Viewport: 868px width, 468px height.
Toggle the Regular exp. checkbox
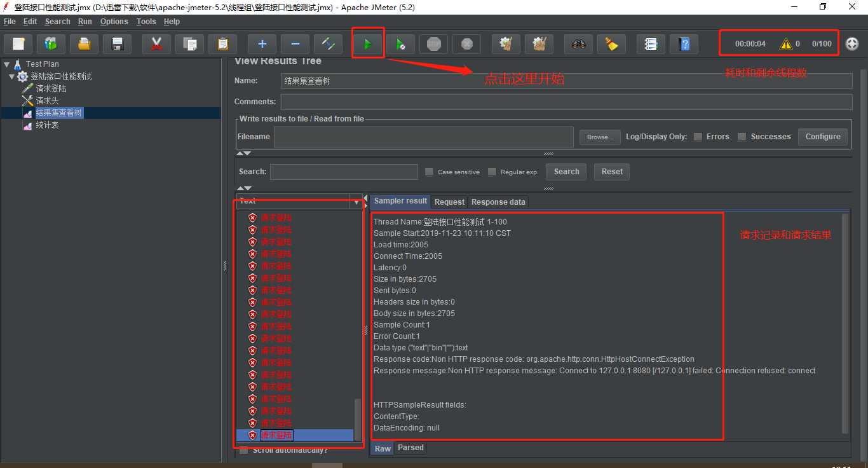pos(492,172)
